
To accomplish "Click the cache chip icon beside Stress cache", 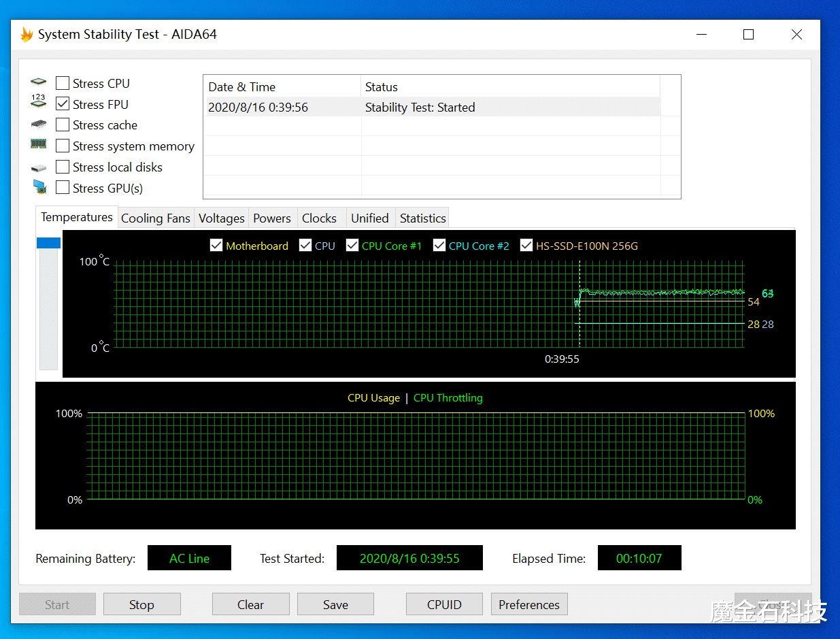I will [x=39, y=125].
